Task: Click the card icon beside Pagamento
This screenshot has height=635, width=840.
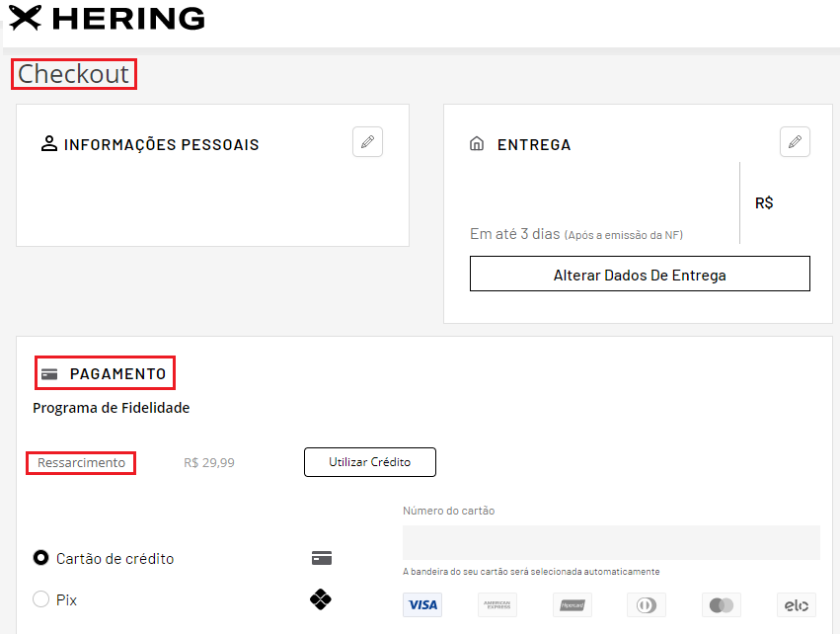Action: pos(49,374)
